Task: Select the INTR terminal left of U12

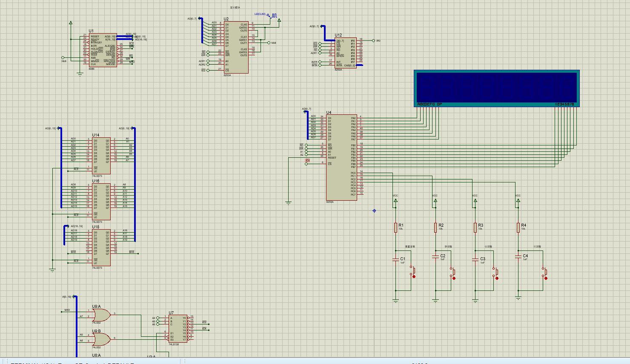Action: pos(320,62)
